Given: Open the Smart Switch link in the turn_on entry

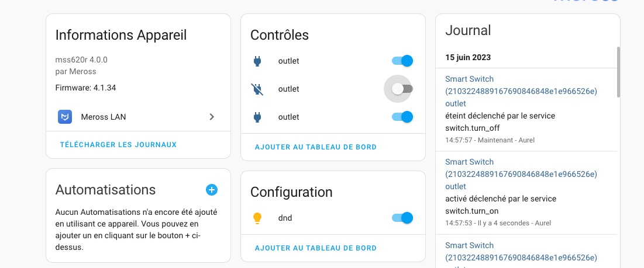Looking at the screenshot, I should click(x=521, y=174).
